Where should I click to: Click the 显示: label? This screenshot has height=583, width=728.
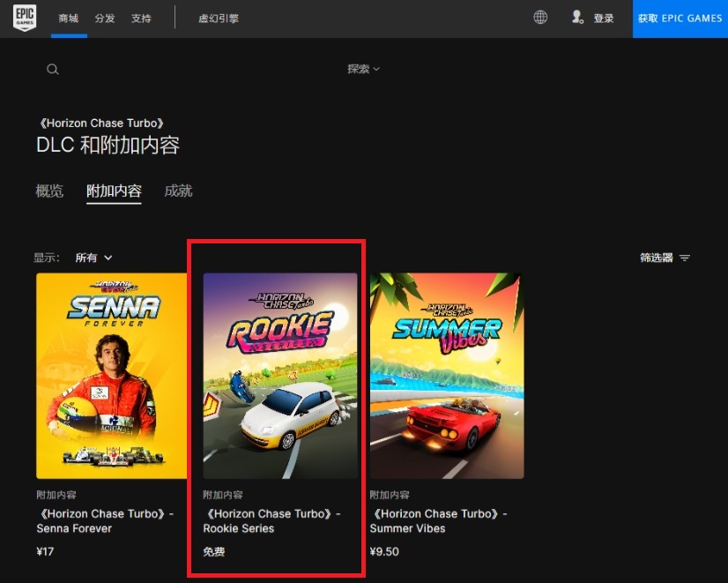[x=47, y=258]
